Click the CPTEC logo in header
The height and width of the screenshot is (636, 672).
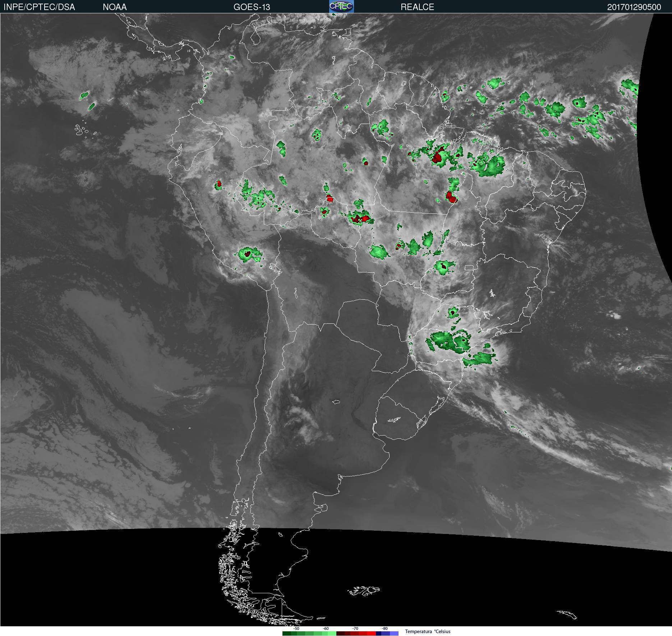pos(341,6)
